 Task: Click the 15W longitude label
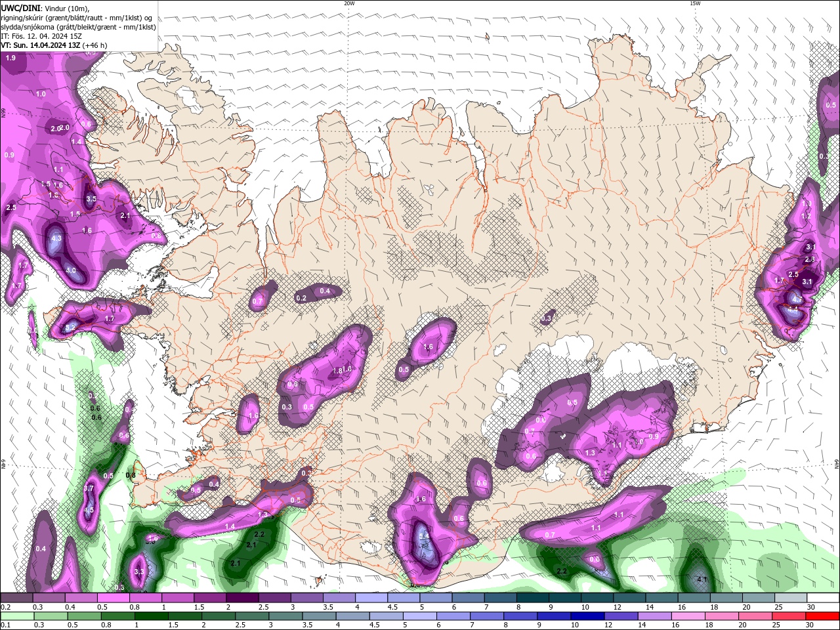695,3
